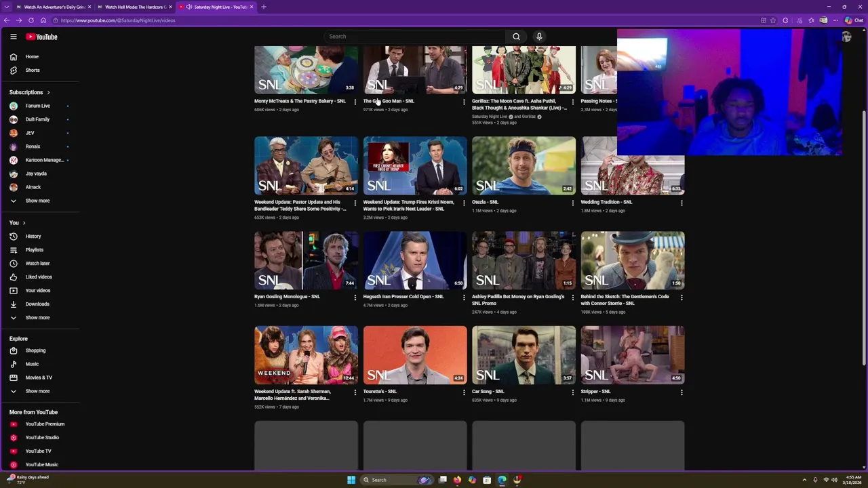Play Ryan Gosling Monologue video thumbnail
868x488 pixels.
(x=306, y=260)
